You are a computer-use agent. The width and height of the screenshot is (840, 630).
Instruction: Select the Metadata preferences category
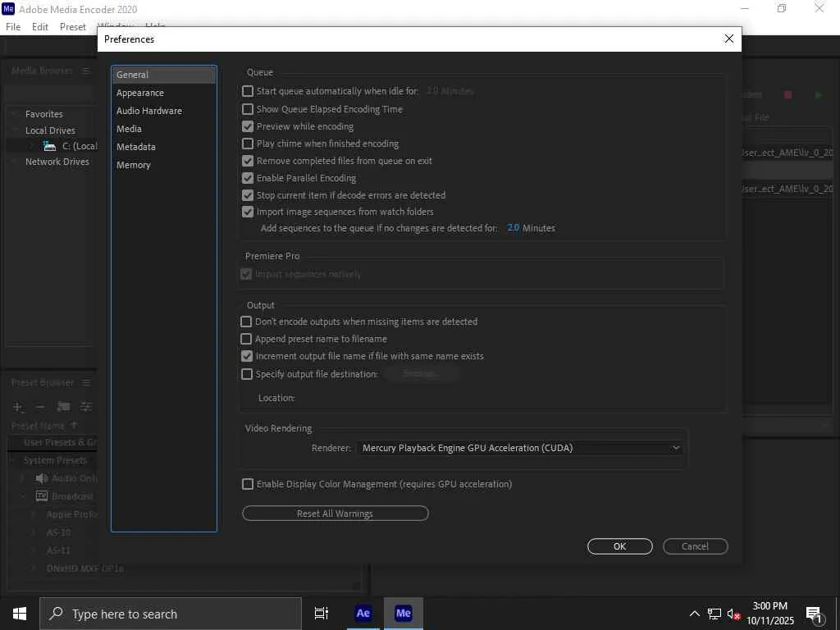164,147
